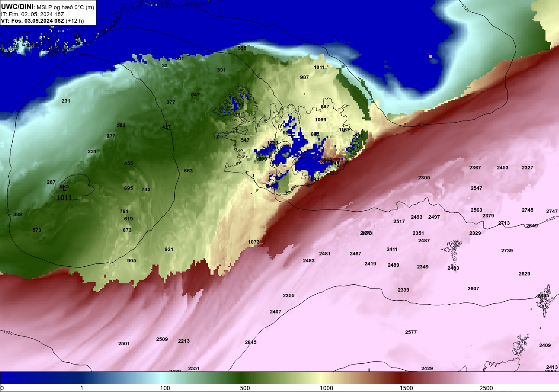Click the 2547 height value

coord(476,188)
